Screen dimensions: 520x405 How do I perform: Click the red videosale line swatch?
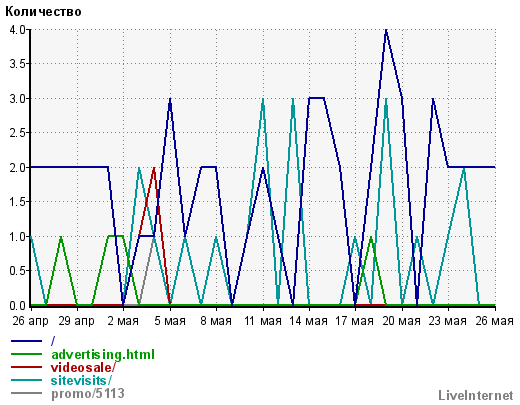coord(27,367)
